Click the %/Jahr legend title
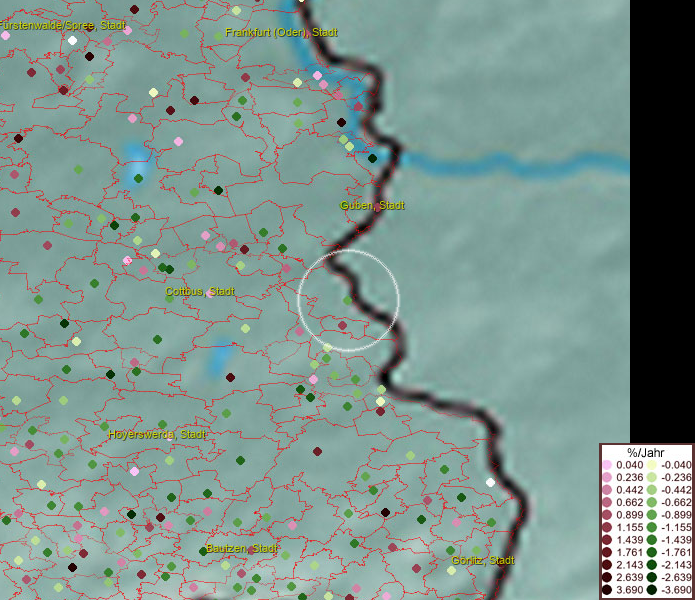 click(646, 452)
